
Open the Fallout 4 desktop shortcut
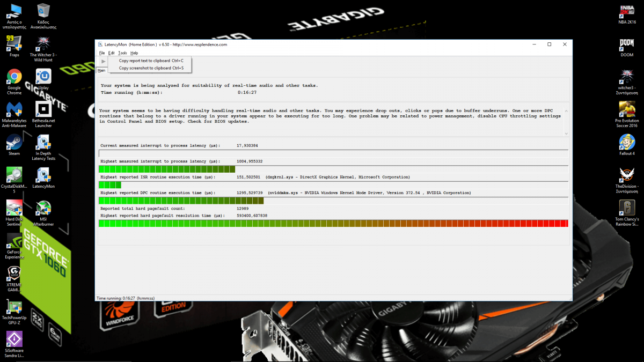pyautogui.click(x=627, y=145)
